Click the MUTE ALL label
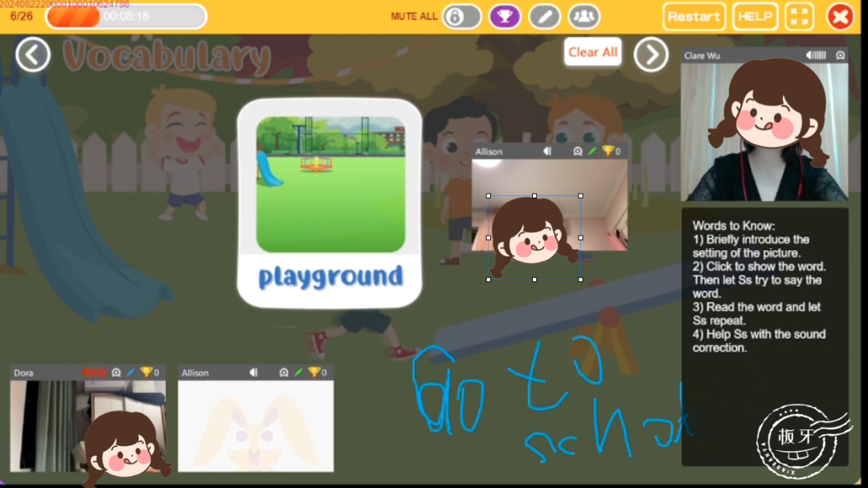 click(414, 17)
